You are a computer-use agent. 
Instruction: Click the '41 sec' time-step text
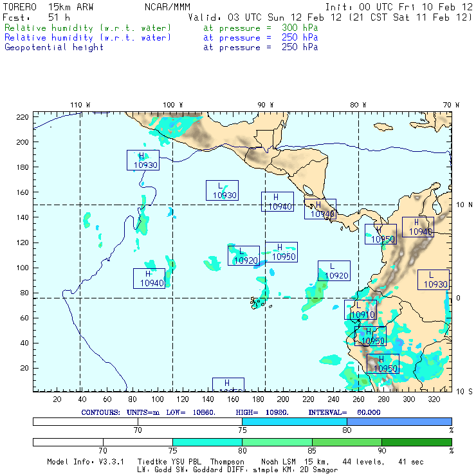click(x=410, y=462)
